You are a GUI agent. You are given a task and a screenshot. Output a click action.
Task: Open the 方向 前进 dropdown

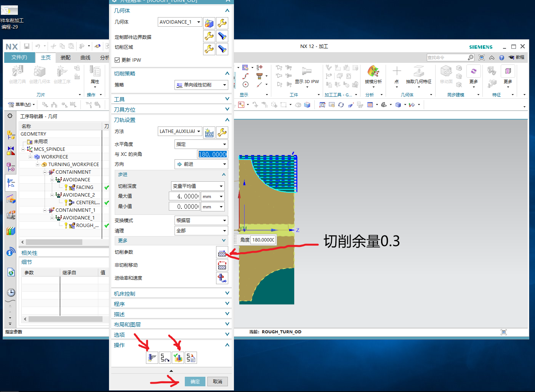click(201, 164)
